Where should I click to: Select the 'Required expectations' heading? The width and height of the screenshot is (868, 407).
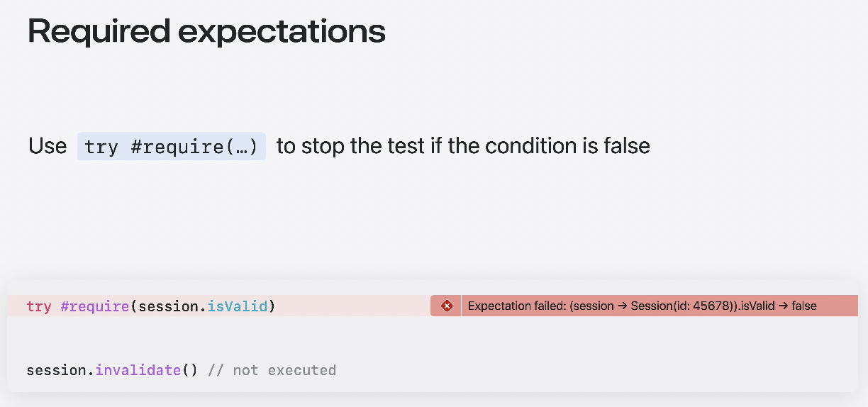(x=206, y=31)
